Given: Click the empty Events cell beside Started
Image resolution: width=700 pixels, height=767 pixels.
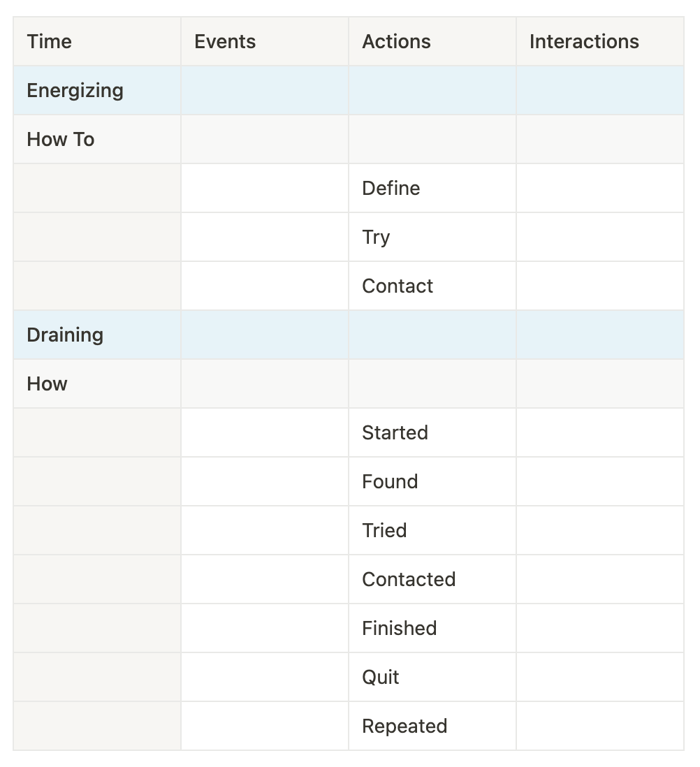Looking at the screenshot, I should (x=264, y=433).
